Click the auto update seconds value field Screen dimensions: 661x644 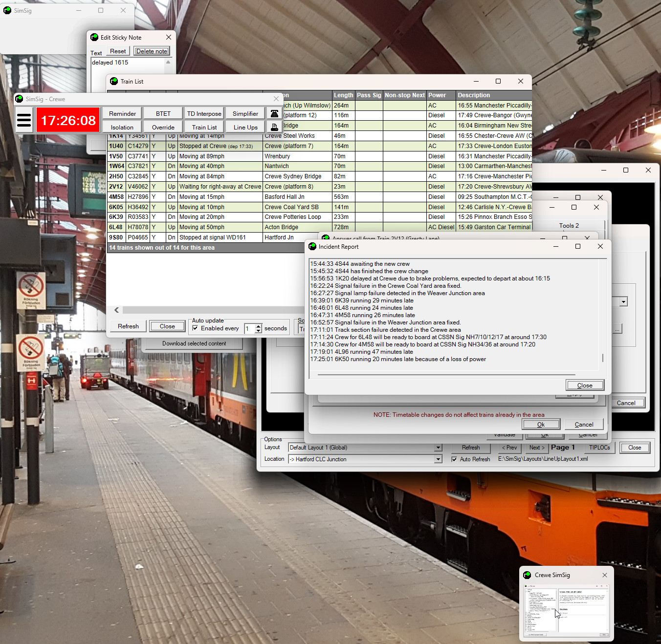tap(250, 328)
